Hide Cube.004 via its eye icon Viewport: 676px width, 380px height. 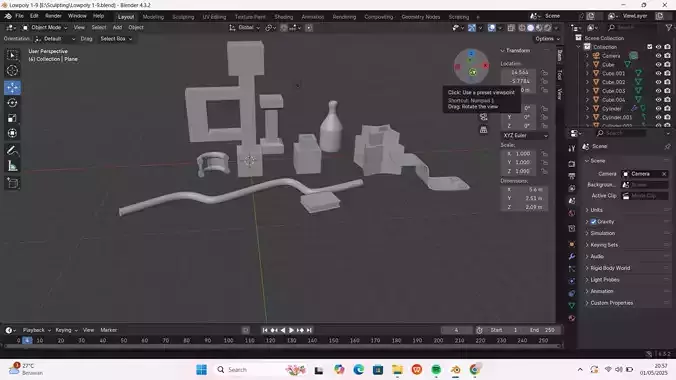pos(658,100)
